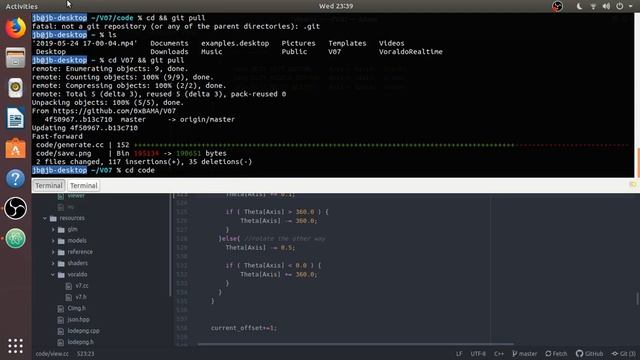Open lodepng.cpp file in tree

click(84, 331)
